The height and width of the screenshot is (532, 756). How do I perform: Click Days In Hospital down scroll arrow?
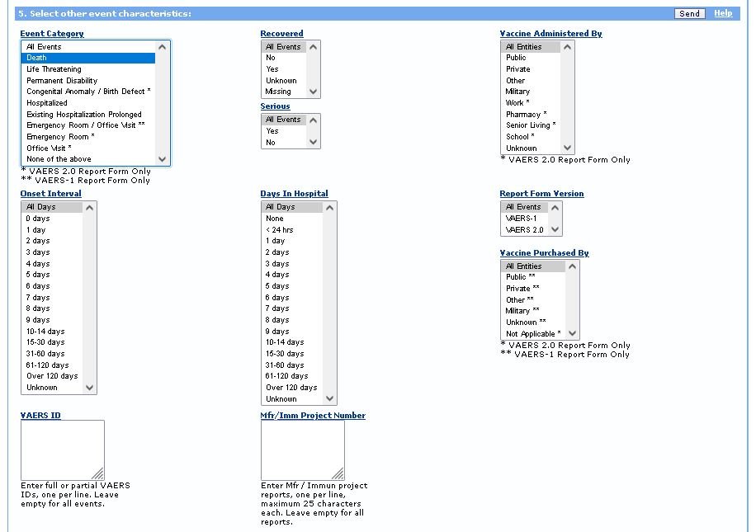click(330, 398)
